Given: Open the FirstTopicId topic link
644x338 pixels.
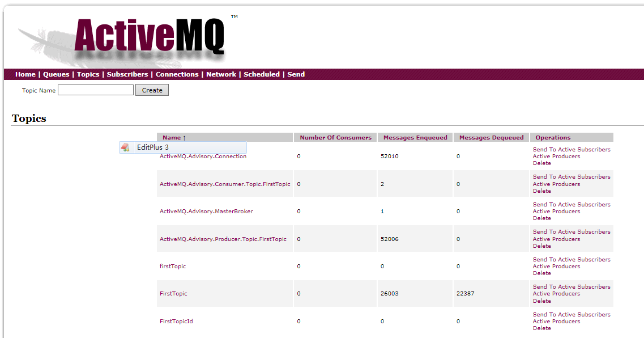Looking at the screenshot, I should [x=176, y=321].
